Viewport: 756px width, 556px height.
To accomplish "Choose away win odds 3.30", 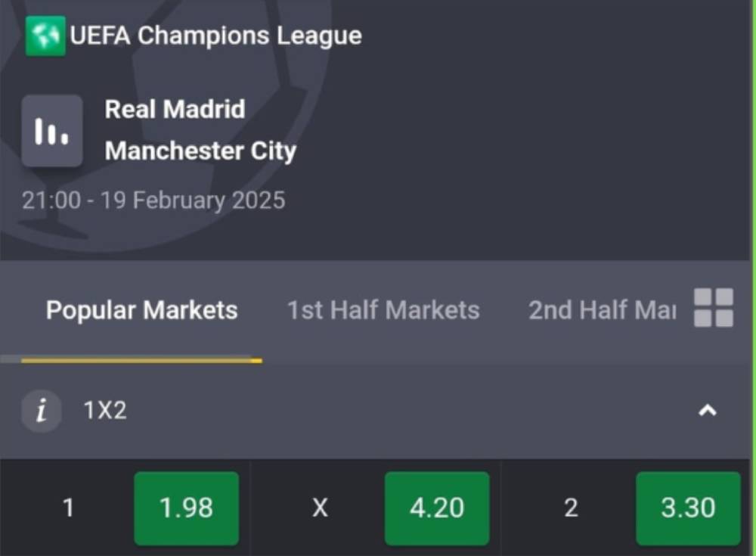I will 687,508.
